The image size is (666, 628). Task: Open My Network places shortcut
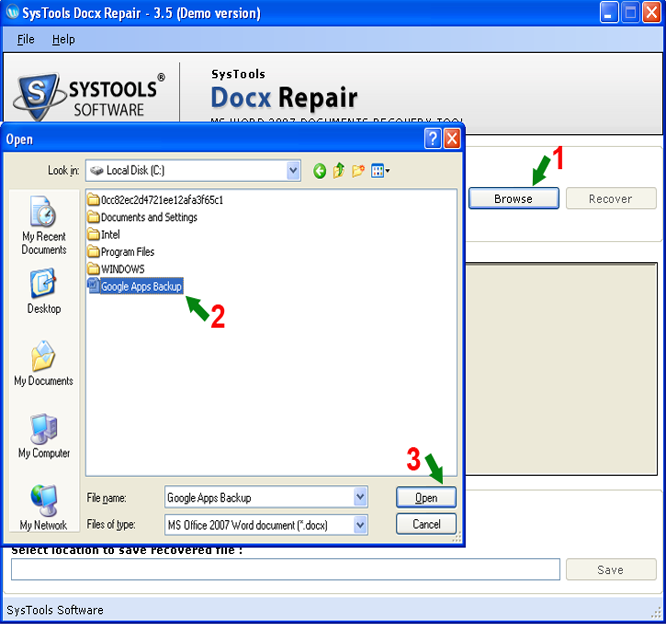pos(44,508)
